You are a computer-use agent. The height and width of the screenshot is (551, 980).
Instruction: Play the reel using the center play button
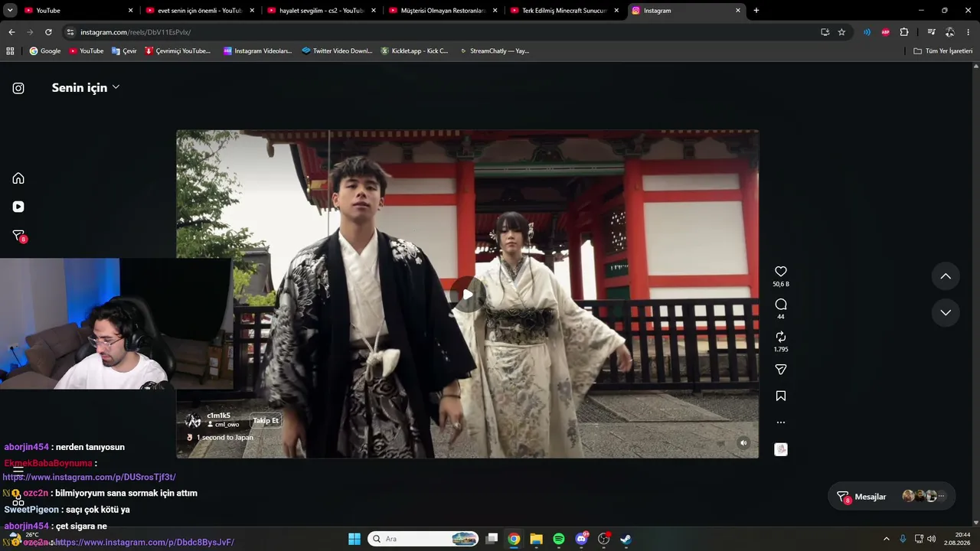(x=467, y=295)
